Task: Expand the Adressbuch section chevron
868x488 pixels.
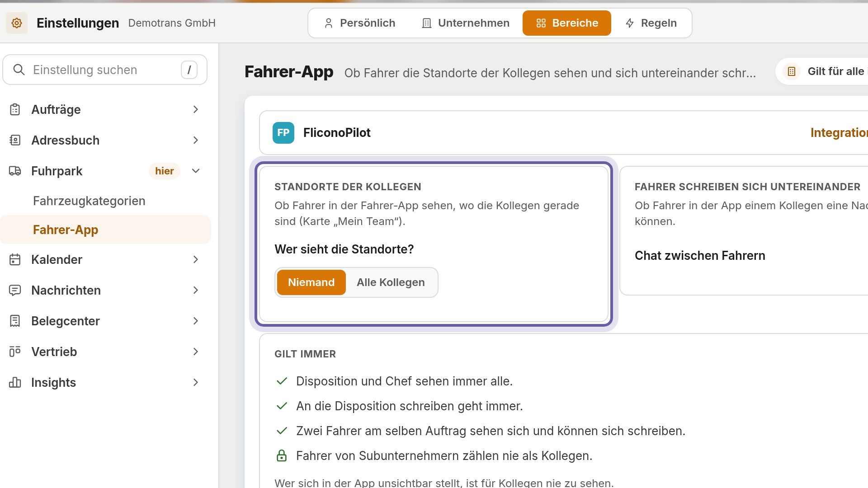Action: [196, 140]
